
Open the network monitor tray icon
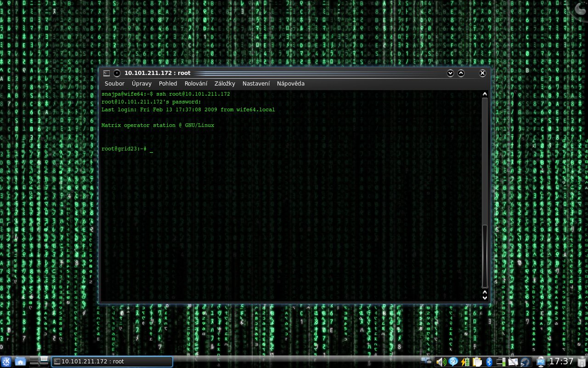[501, 362]
